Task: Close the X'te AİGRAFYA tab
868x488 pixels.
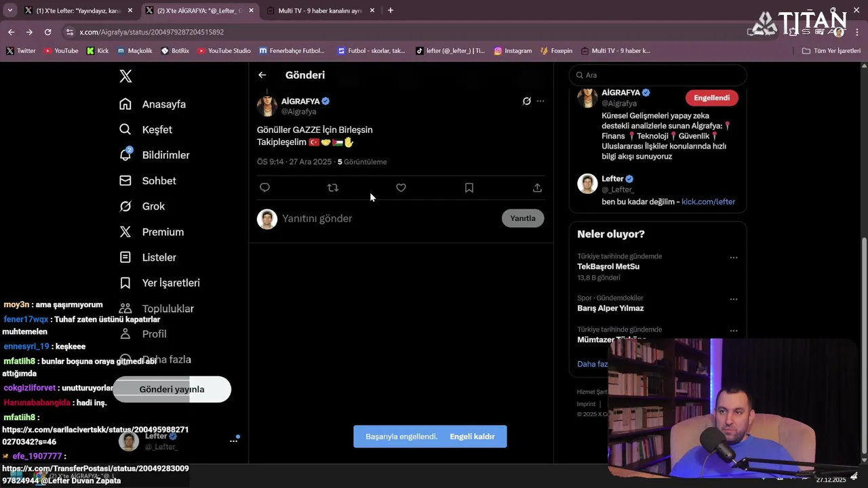Action: point(251,11)
